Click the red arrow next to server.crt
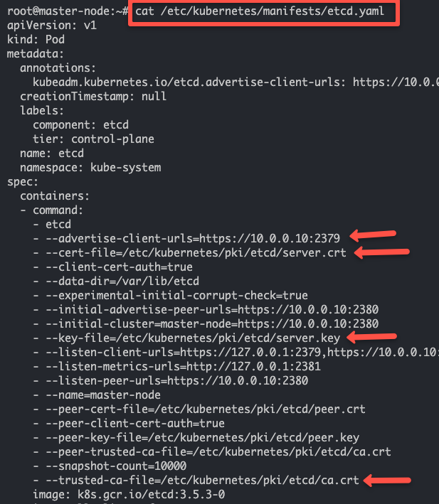The image size is (439, 504). [x=384, y=251]
